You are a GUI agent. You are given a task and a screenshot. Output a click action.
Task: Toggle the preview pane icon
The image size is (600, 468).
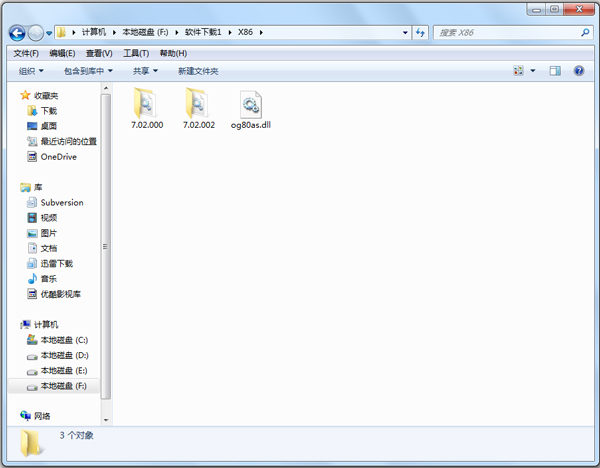click(555, 71)
